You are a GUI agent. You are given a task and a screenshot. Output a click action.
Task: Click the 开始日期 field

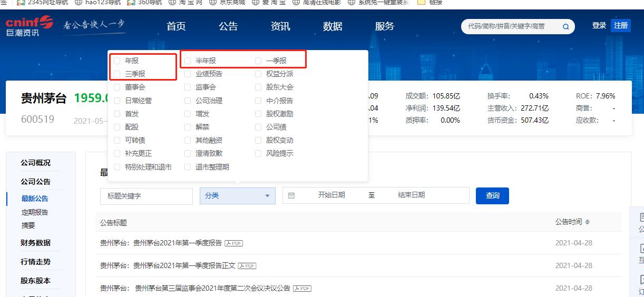point(331,195)
